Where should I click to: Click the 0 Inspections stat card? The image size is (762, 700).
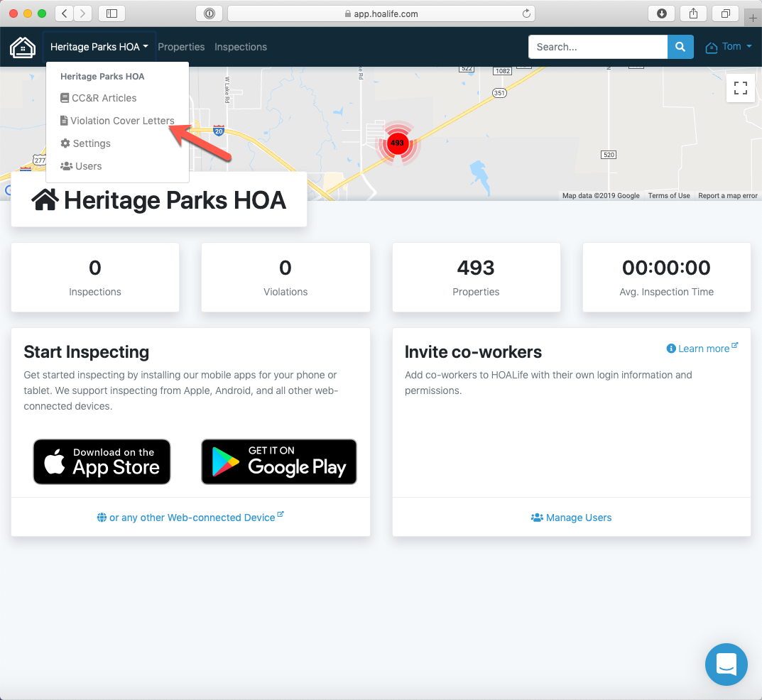[x=95, y=278]
